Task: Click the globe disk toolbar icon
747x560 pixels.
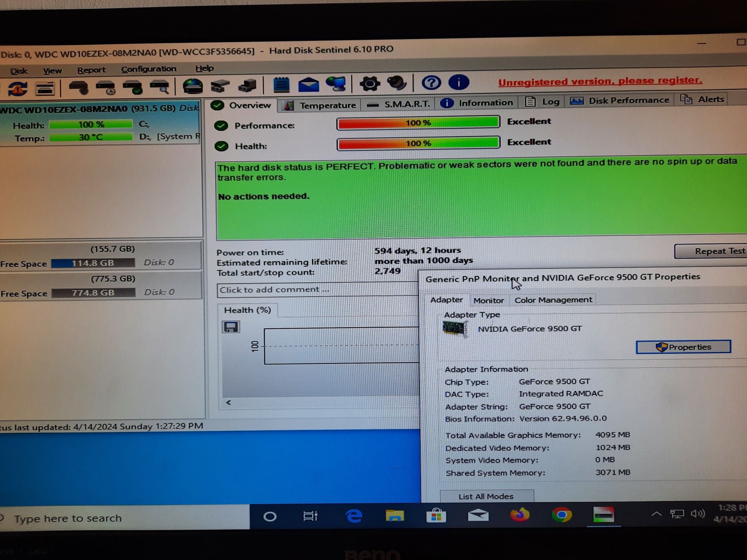Action: [193, 86]
